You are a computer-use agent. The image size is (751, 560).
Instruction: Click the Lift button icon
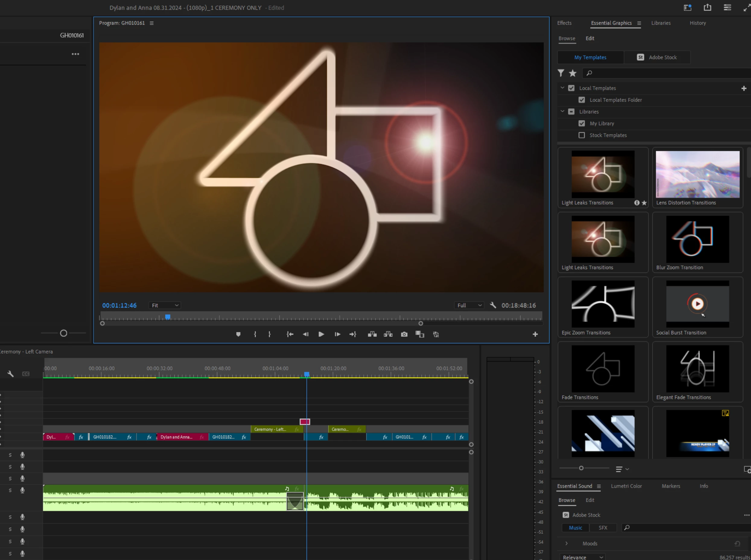372,335
